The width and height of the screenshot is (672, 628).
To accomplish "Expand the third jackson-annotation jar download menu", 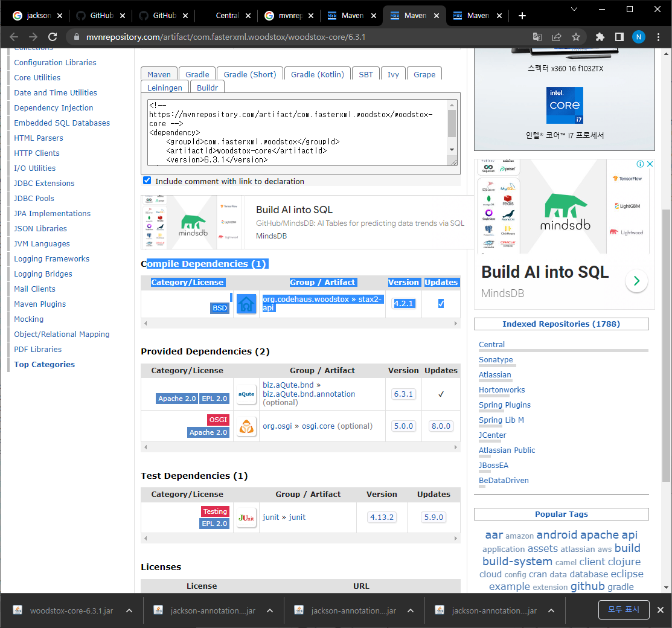I will pyautogui.click(x=410, y=610).
